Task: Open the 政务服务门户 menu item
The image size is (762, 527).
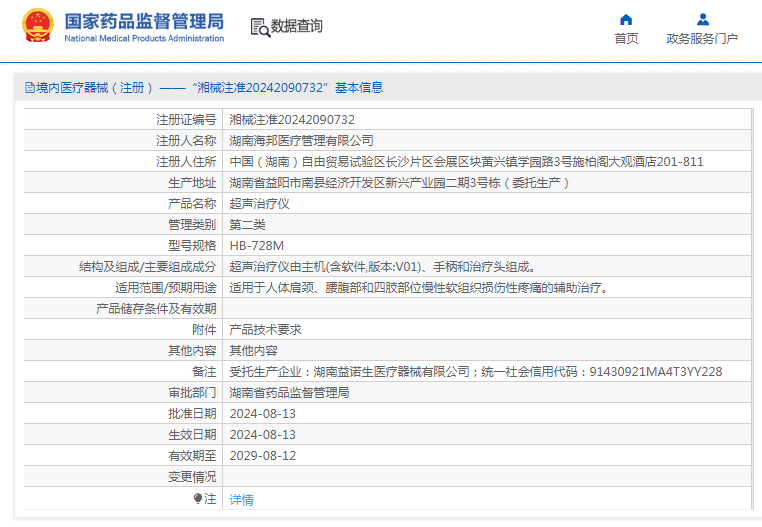Action: tap(702, 38)
